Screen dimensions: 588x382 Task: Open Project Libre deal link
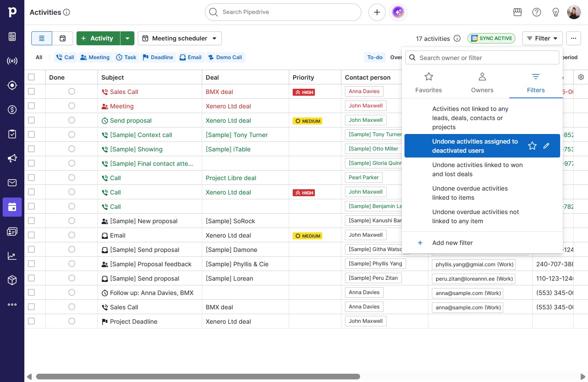coord(231,178)
